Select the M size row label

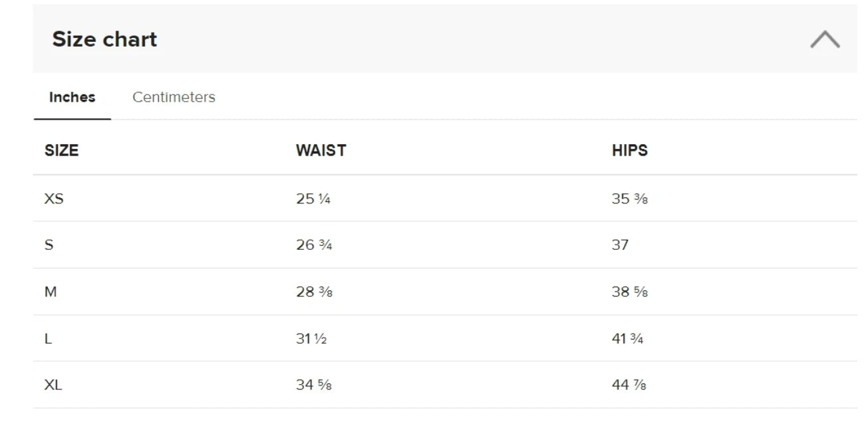(51, 292)
